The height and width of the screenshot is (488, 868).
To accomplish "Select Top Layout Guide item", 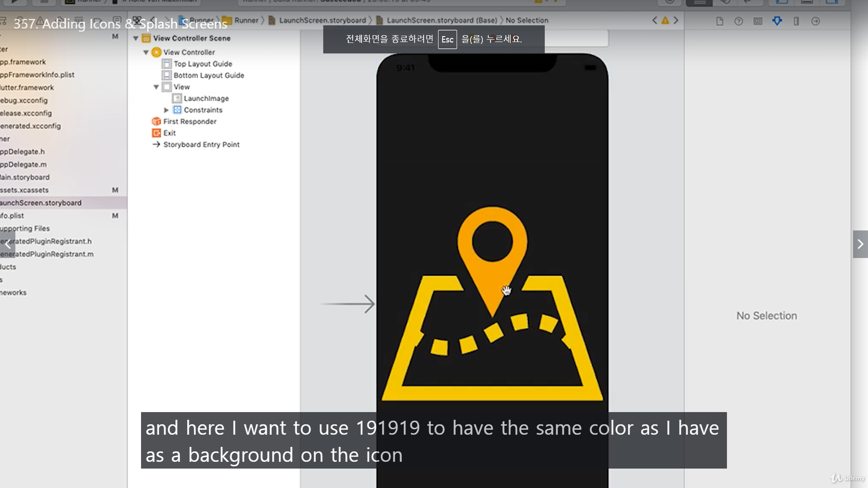I will [x=203, y=64].
